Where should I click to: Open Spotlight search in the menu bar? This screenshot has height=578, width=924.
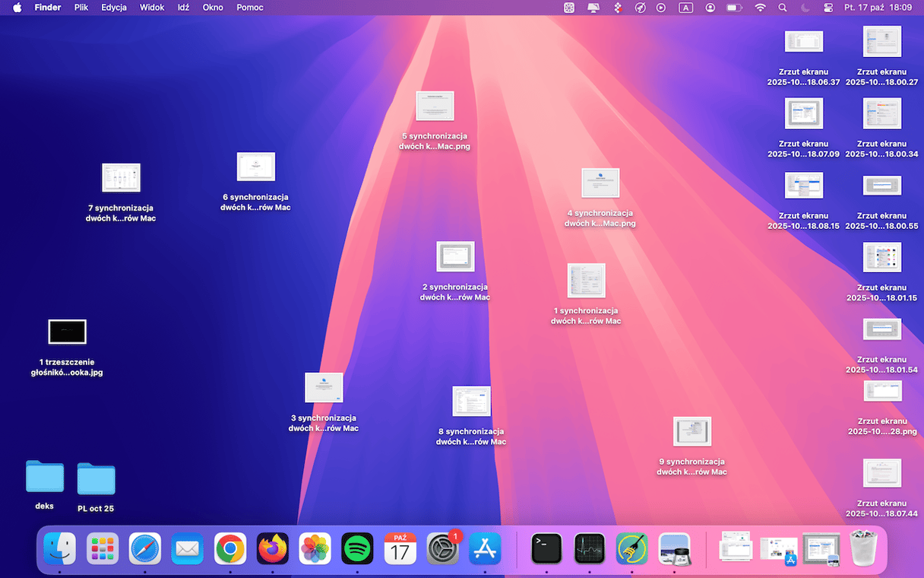tap(783, 8)
